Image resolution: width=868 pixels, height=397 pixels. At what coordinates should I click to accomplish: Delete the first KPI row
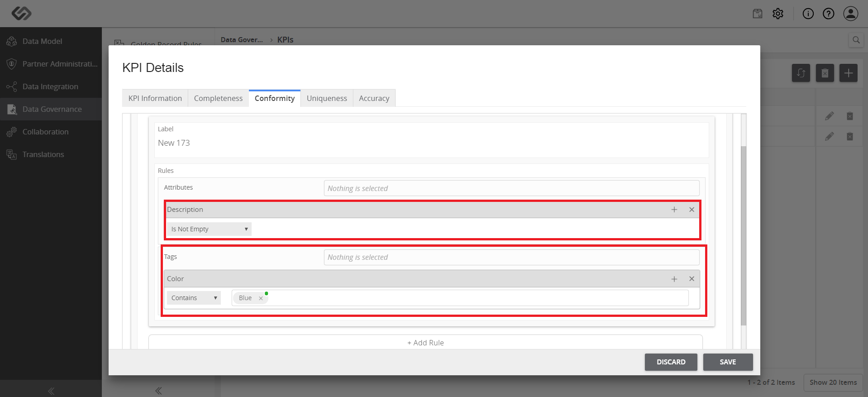(850, 116)
